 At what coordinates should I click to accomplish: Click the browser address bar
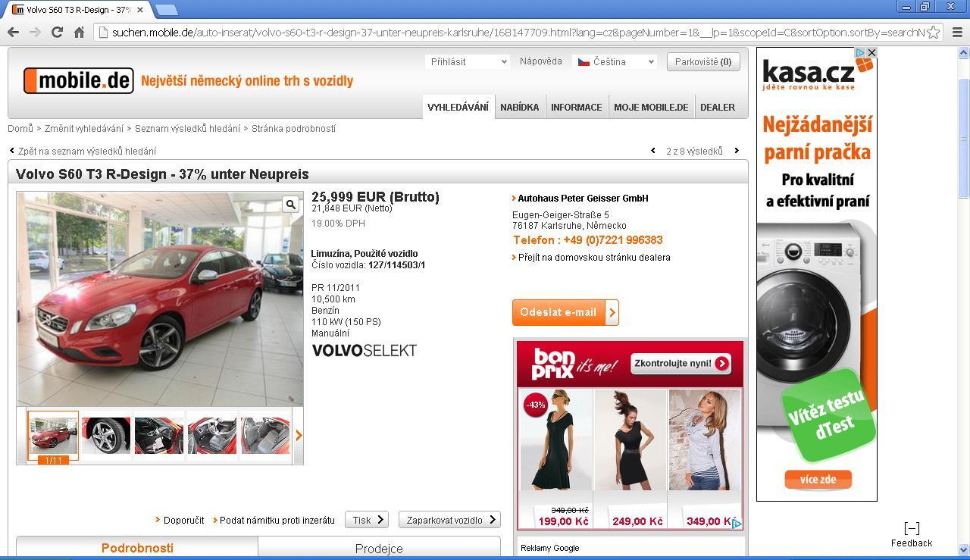pyautogui.click(x=515, y=32)
